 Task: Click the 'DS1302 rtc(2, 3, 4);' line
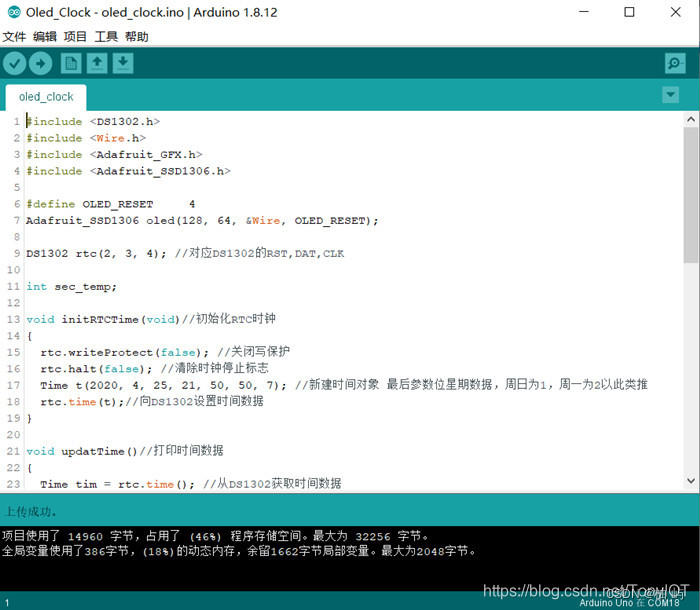pos(185,254)
